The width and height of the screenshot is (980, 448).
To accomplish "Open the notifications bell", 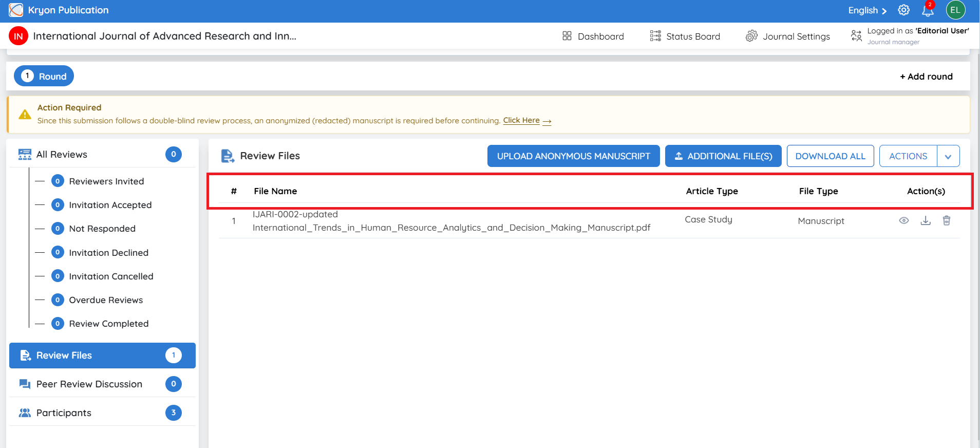I will [x=928, y=10].
